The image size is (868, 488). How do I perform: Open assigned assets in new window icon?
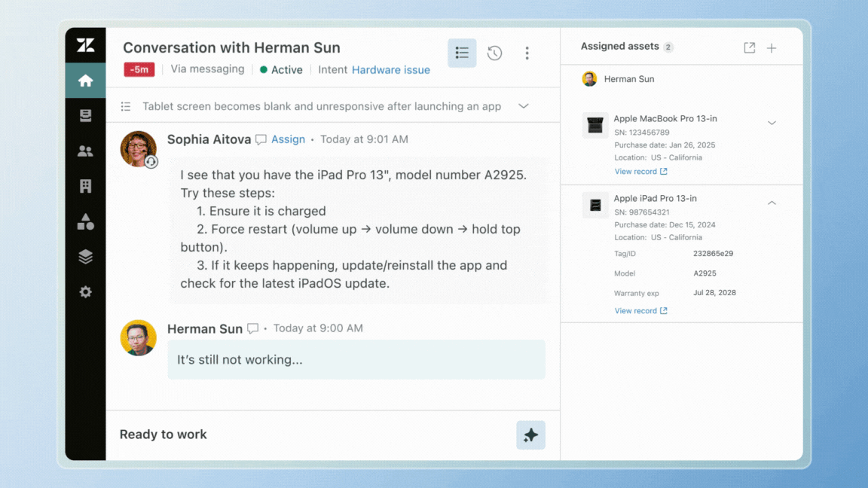[749, 47]
